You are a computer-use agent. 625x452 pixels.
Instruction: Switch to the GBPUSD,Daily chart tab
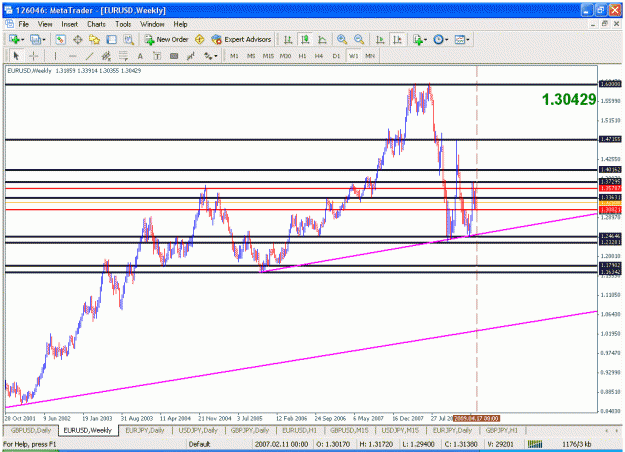pos(31,430)
